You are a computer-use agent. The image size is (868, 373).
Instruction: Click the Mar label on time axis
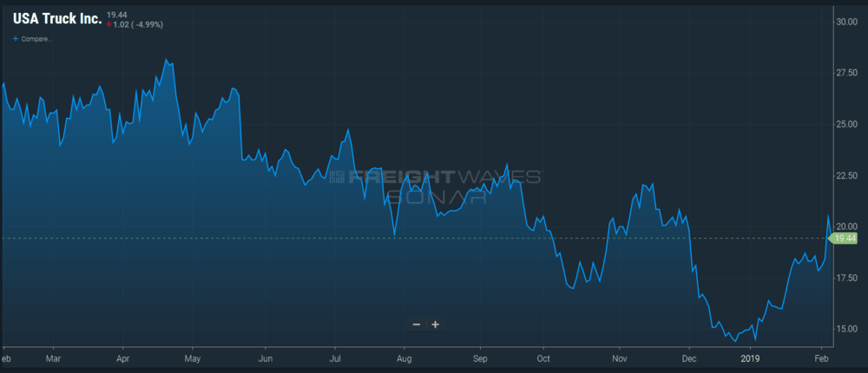(53, 358)
